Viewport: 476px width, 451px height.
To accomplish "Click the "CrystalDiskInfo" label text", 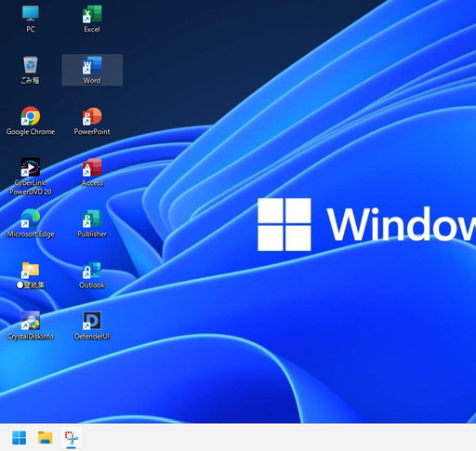I will pyautogui.click(x=31, y=337).
